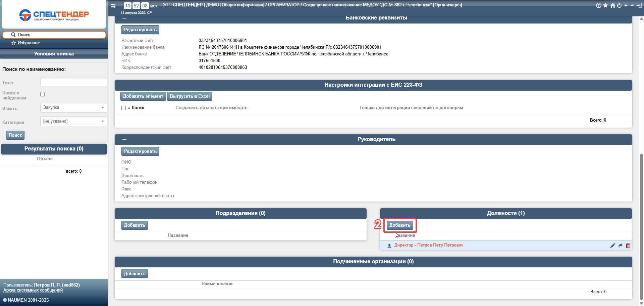Tick the select-all checkbox beside Логин
The image size is (644, 306).
coord(124,108)
